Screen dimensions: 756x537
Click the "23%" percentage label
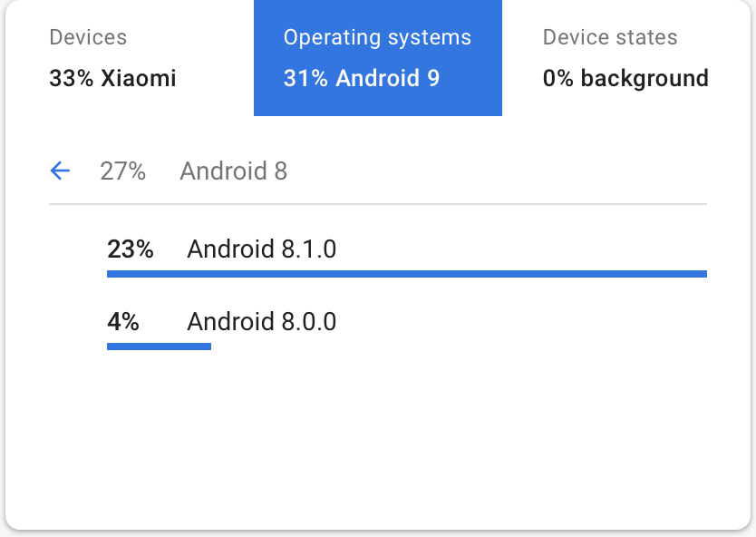[131, 249]
